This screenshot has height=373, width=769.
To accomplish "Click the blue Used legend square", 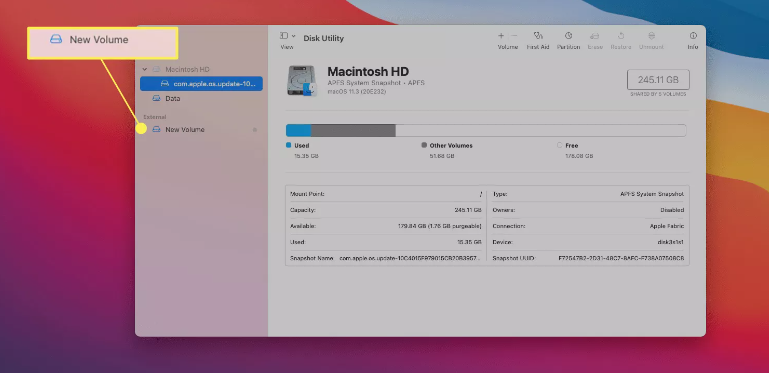I will 289,145.
